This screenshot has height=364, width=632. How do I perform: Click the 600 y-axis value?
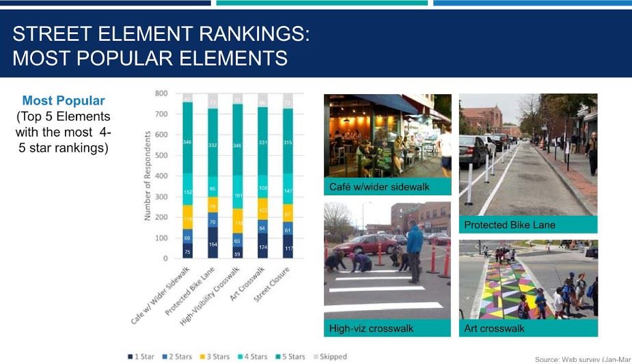point(161,135)
